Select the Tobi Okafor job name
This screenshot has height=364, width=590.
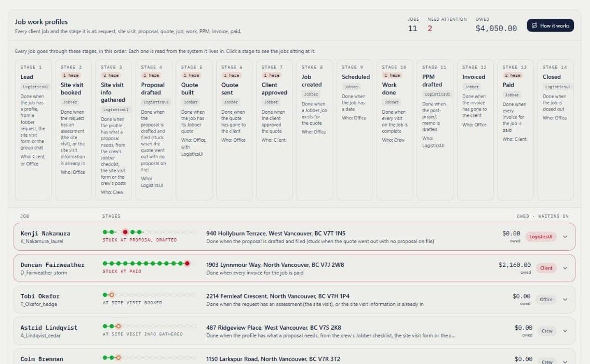click(40, 296)
